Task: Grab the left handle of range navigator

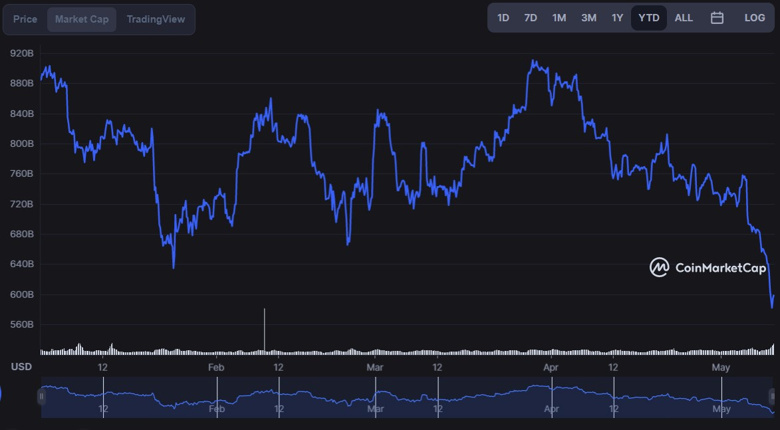Action: tap(42, 397)
